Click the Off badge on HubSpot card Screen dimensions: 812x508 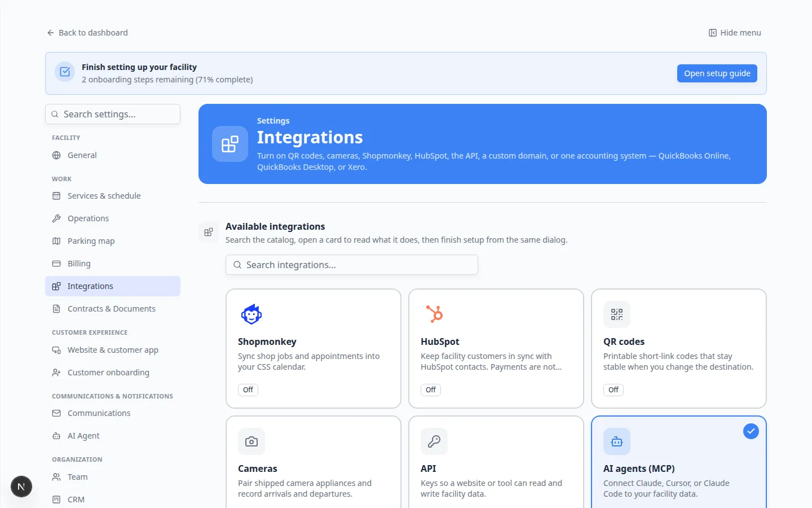coord(431,389)
